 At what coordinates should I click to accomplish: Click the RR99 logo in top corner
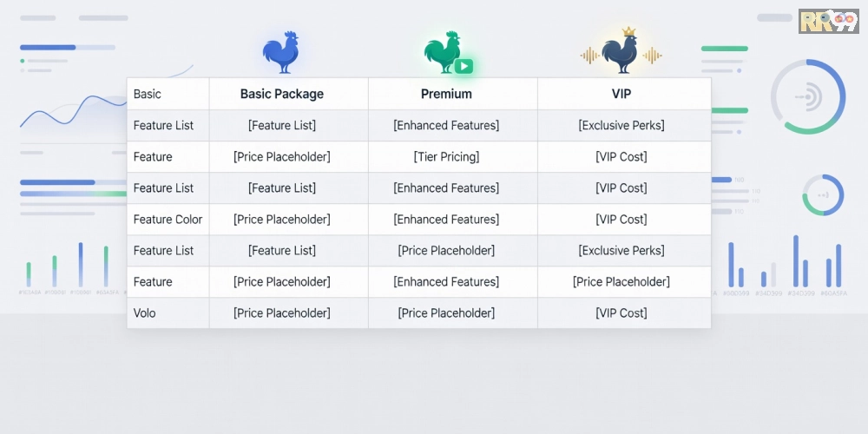pos(828,22)
